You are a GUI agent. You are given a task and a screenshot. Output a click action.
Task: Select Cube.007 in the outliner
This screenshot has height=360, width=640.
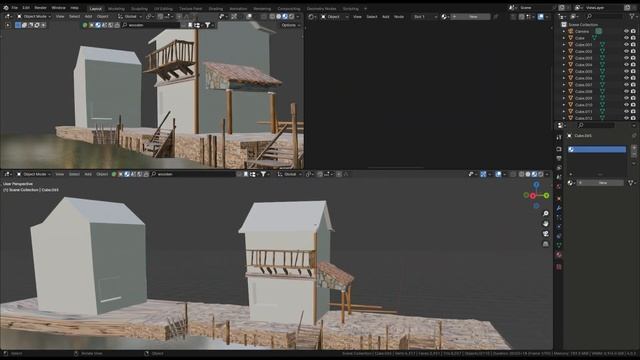point(583,85)
